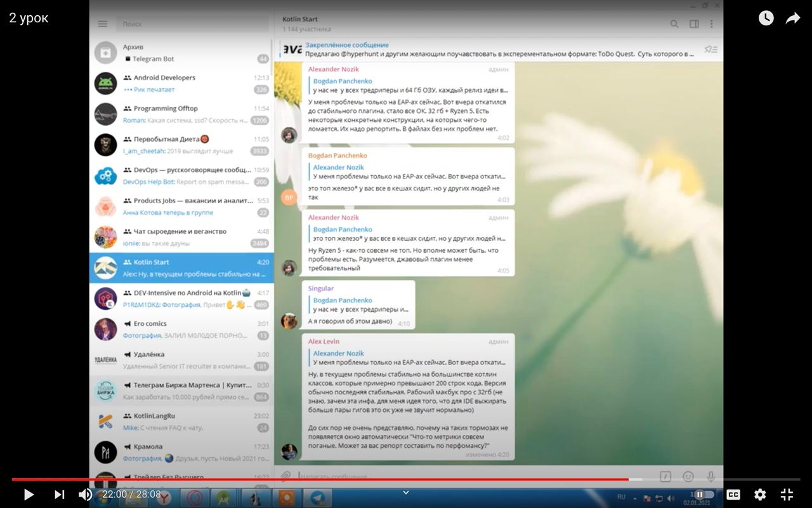Seek on the red video progress bar
The image size is (812, 508).
tap(406, 479)
